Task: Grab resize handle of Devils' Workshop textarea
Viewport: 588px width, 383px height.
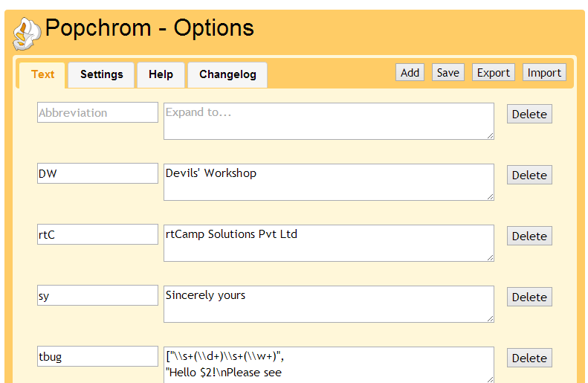Action: [x=490, y=196]
